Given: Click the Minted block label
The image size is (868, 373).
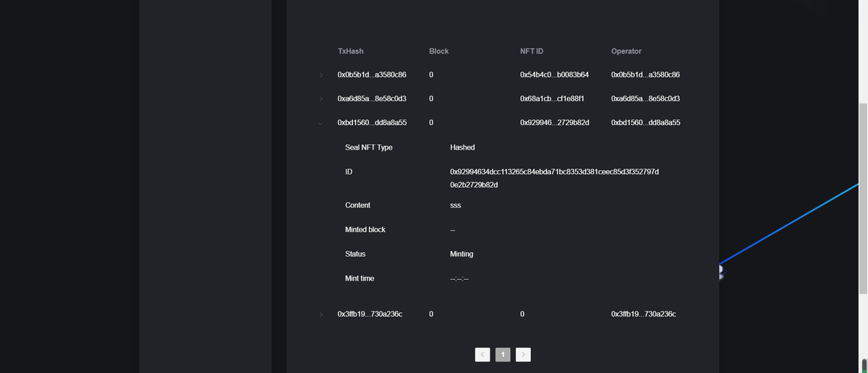Looking at the screenshot, I should click(365, 230).
